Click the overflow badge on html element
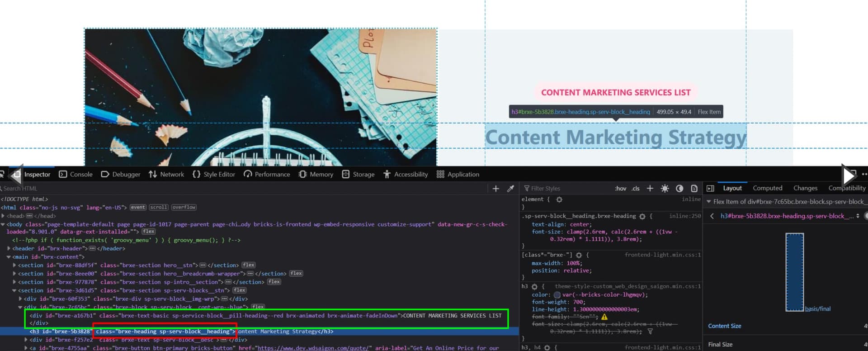 (184, 208)
